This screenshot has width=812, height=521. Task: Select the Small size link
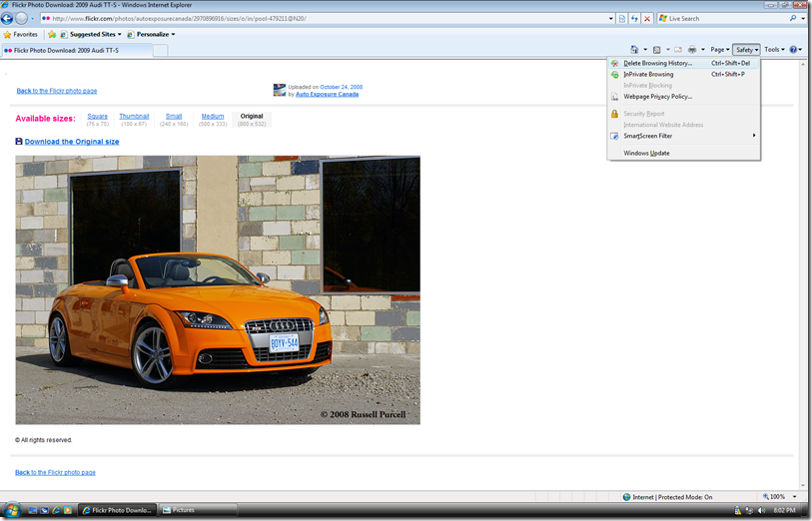point(174,117)
